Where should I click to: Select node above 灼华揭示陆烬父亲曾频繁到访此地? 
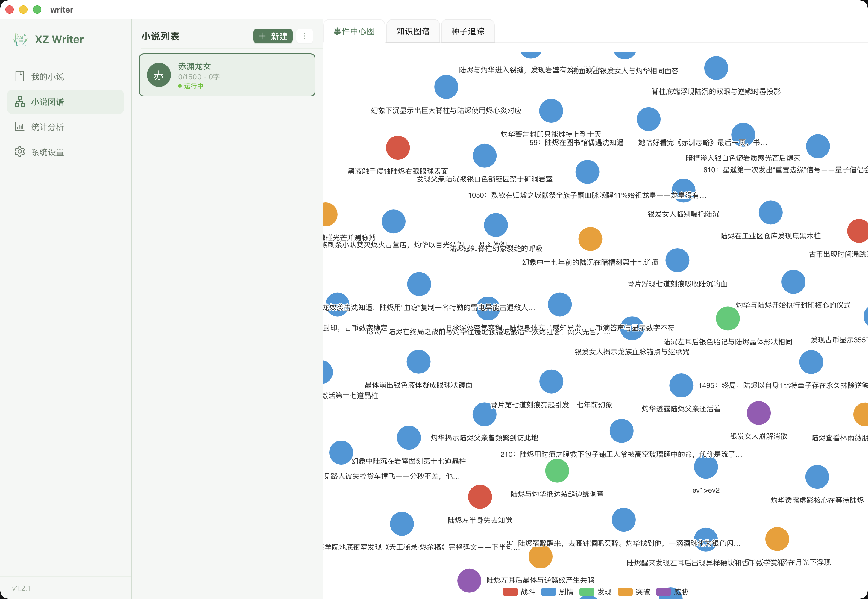click(x=484, y=414)
